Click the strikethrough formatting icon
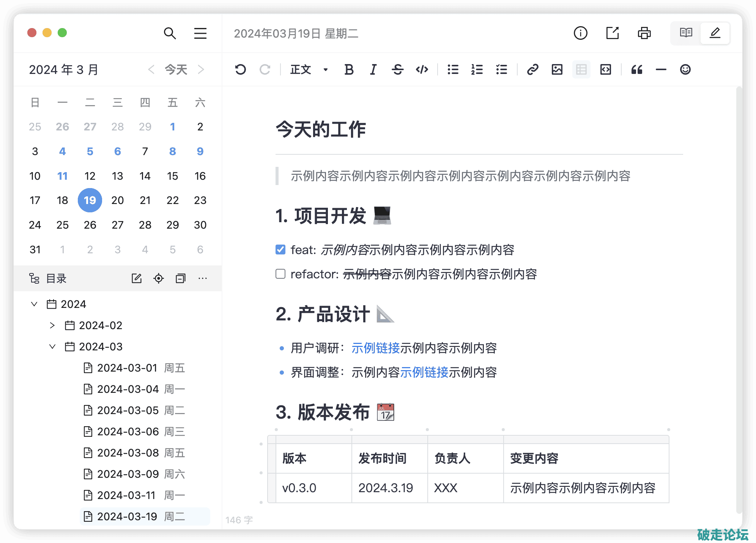Image resolution: width=756 pixels, height=543 pixels. (x=397, y=69)
